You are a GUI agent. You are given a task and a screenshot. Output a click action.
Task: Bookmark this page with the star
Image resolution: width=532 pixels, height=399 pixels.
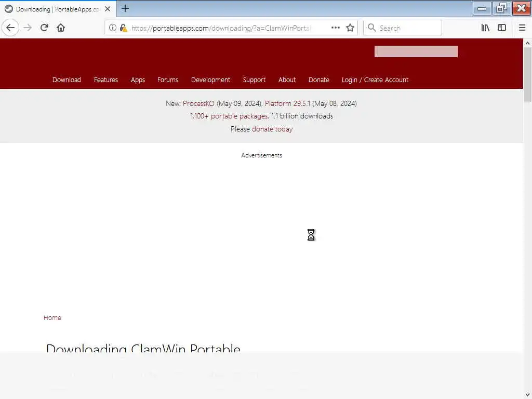tap(350, 28)
